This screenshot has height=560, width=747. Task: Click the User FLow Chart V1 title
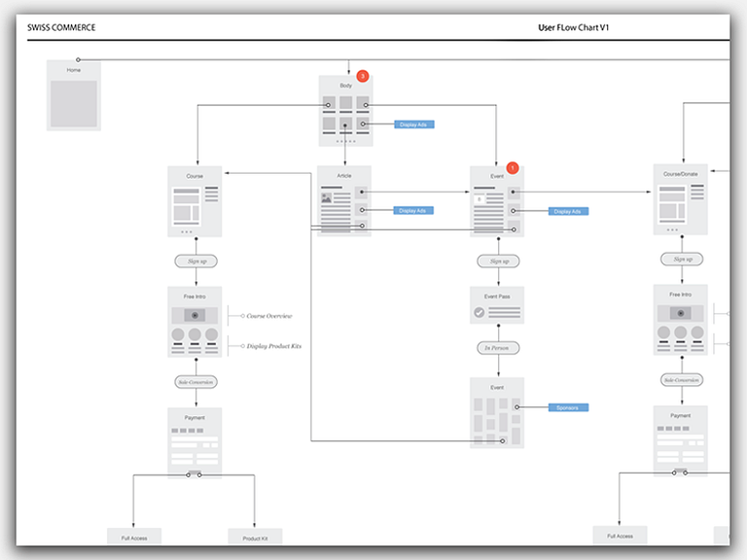point(574,27)
